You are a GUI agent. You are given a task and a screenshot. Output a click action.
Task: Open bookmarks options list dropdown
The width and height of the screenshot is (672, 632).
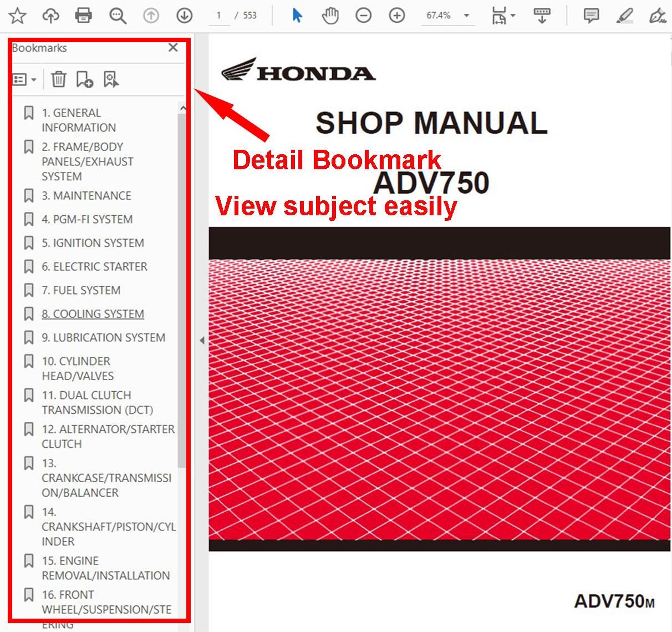pyautogui.click(x=24, y=79)
